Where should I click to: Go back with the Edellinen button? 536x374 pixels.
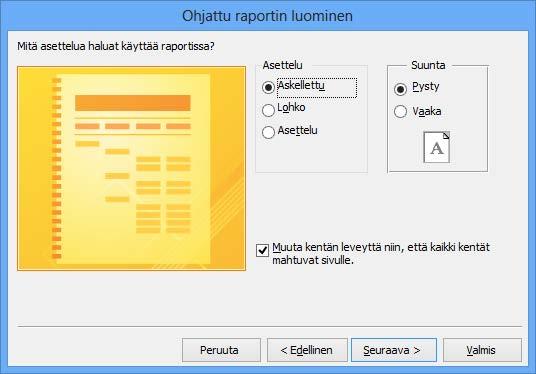click(307, 350)
